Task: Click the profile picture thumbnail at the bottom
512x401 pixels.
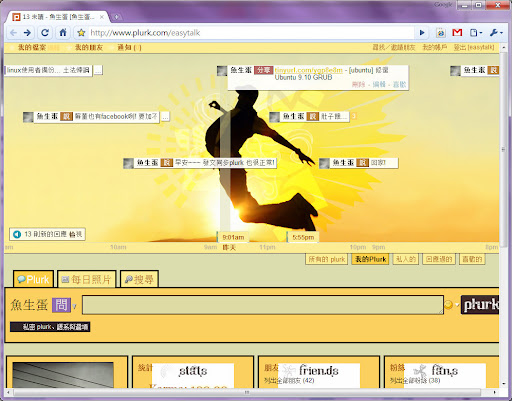Action: point(63,375)
